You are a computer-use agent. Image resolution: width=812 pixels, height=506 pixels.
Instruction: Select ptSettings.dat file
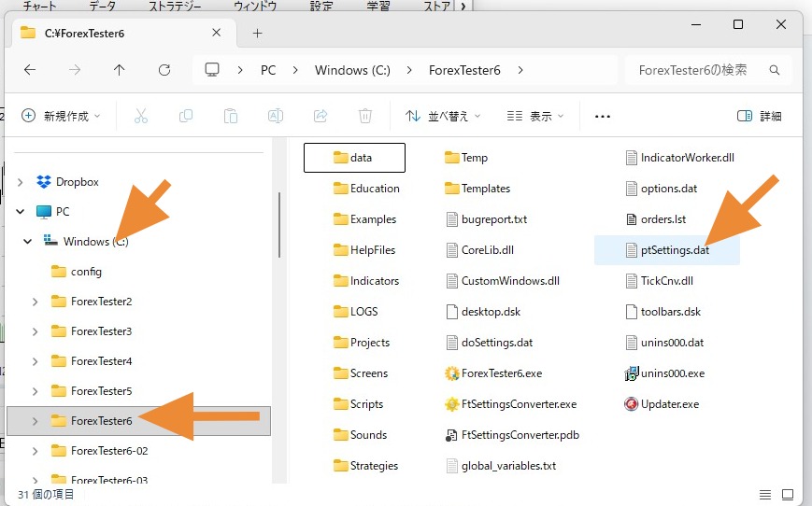pos(666,250)
